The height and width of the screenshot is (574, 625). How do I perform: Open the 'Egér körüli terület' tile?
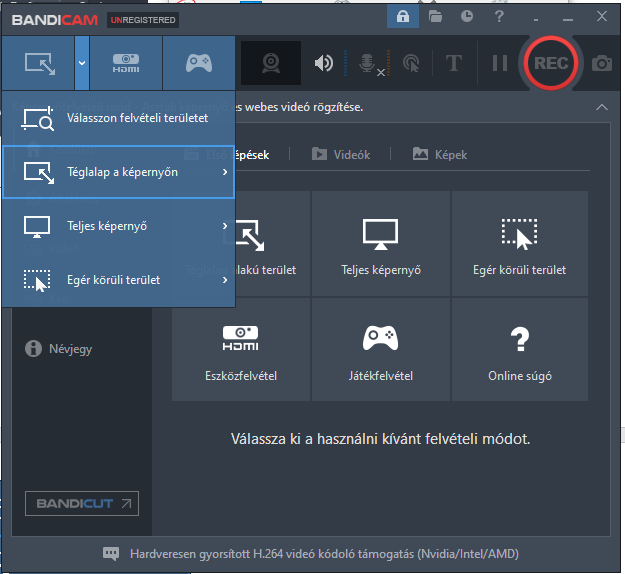coord(519,244)
